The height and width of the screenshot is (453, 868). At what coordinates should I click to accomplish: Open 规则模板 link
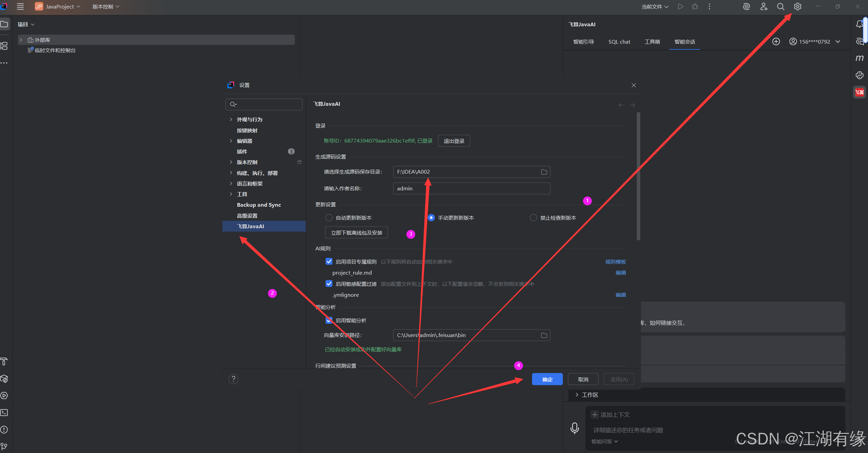[x=615, y=262]
